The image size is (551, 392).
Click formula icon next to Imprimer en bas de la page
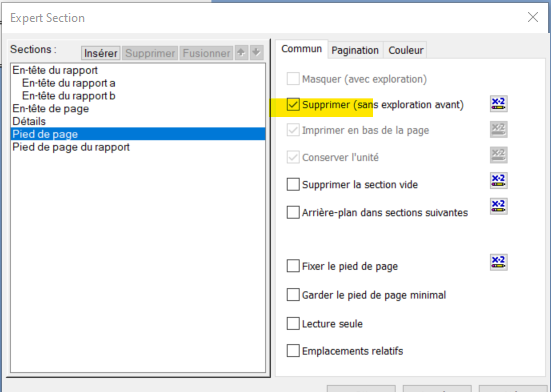coord(499,130)
